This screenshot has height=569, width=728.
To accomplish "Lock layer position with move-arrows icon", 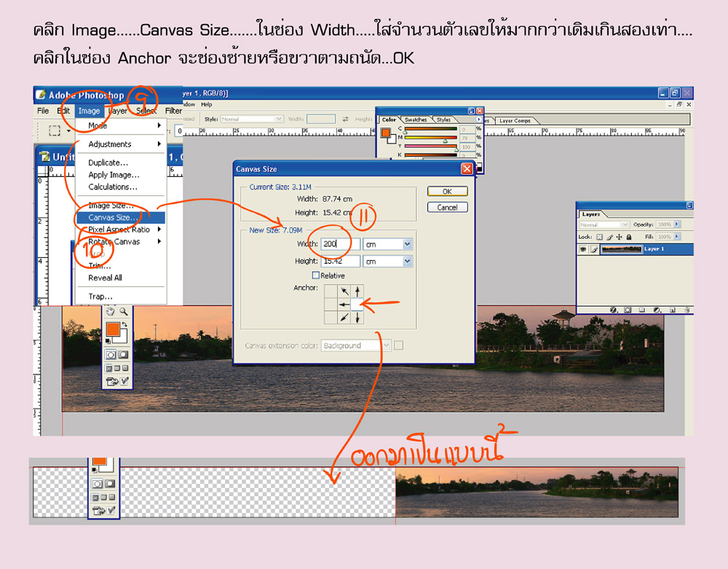I will pos(620,237).
